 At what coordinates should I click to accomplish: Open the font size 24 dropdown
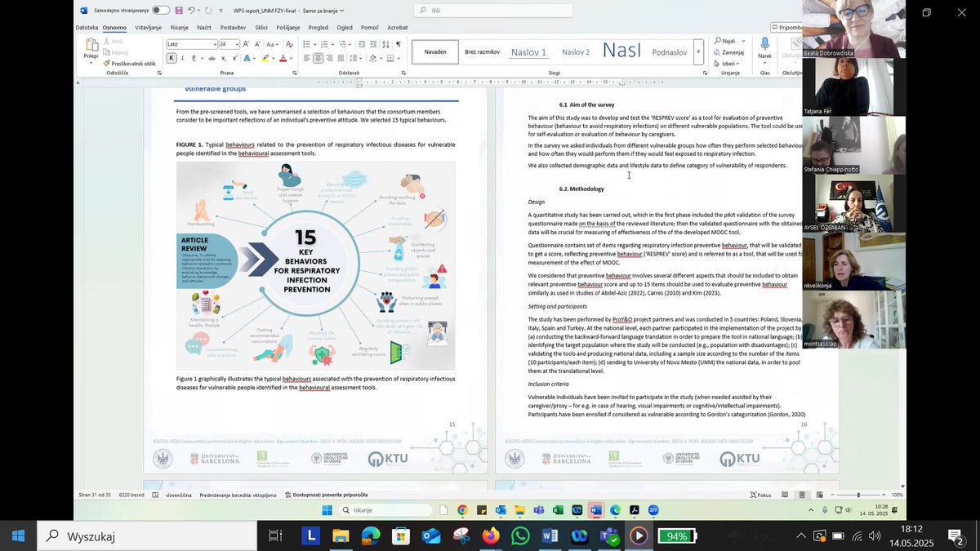coord(237,44)
